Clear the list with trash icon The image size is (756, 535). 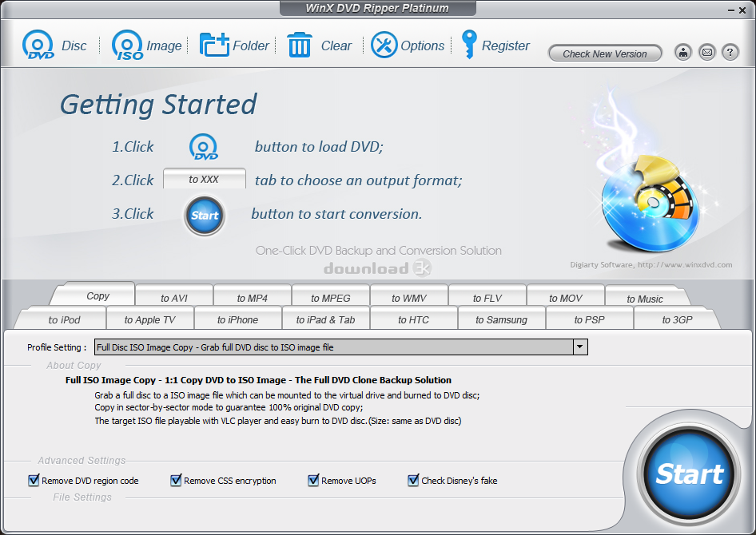[x=300, y=46]
